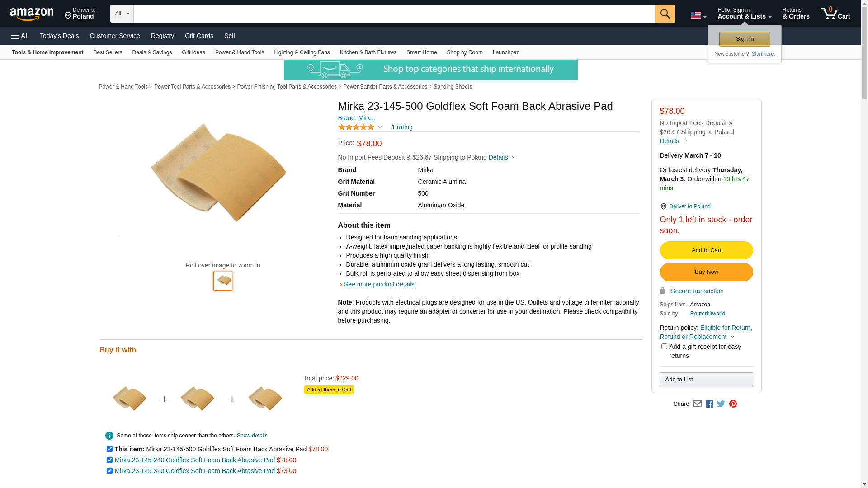Click the search magnifier button
The image size is (868, 488).
[x=665, y=14]
